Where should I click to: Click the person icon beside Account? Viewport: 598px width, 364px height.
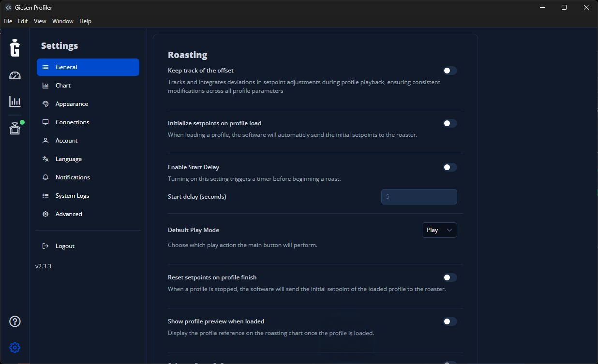point(45,141)
